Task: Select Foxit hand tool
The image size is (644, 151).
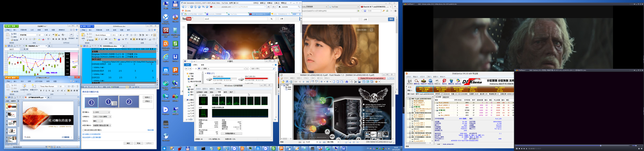Action: click(352, 82)
